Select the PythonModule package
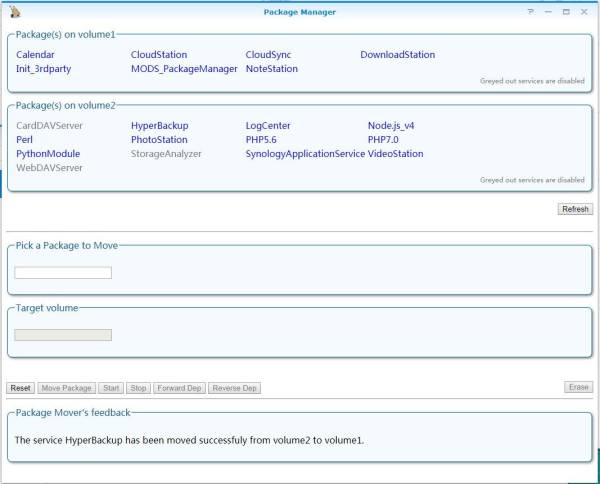 48,154
